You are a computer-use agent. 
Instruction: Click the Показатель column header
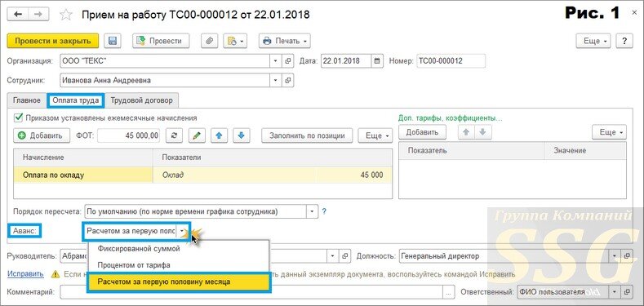pyautogui.click(x=471, y=151)
